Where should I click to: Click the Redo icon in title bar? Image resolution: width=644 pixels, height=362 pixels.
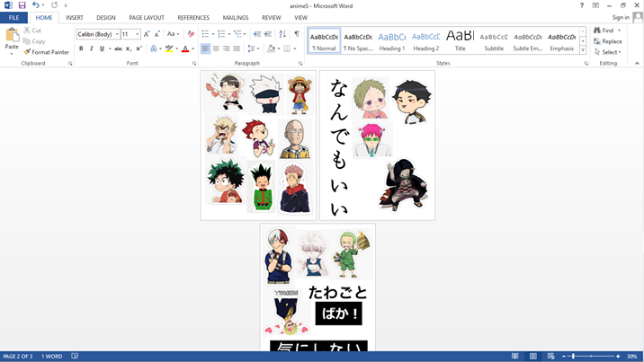55,5
